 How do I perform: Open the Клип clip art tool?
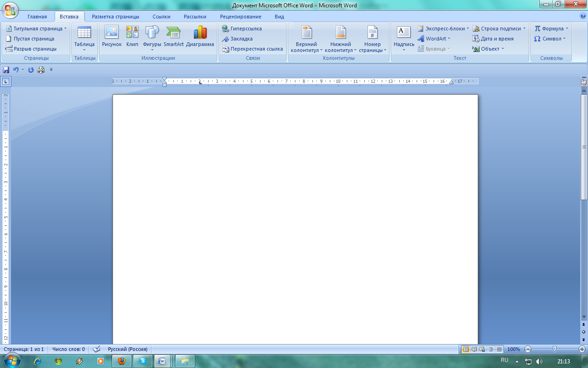[132, 37]
